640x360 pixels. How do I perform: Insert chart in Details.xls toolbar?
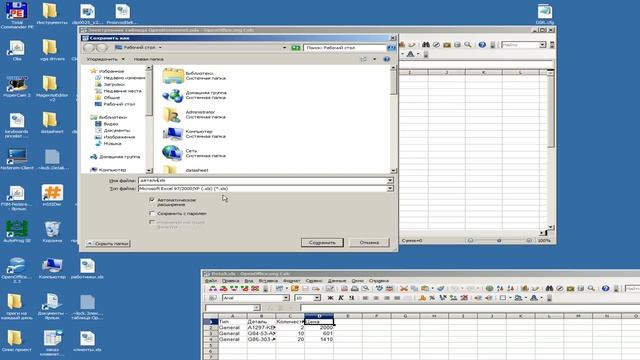[x=525, y=288]
